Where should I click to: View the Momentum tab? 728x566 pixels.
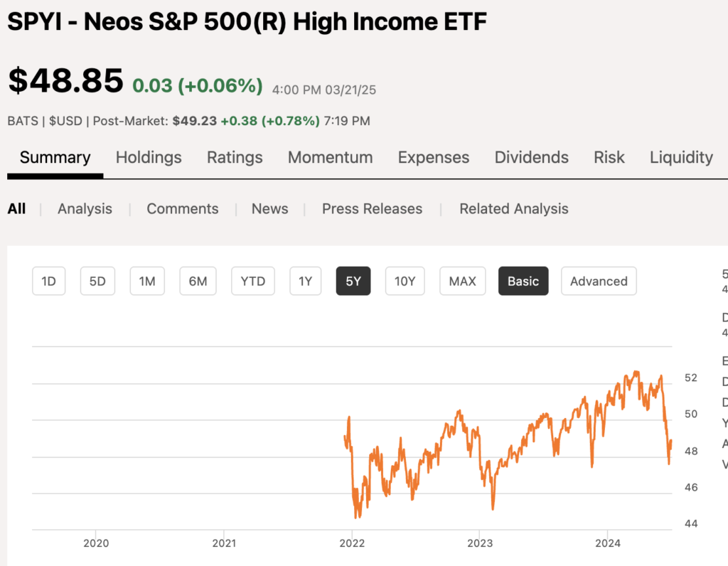[330, 157]
